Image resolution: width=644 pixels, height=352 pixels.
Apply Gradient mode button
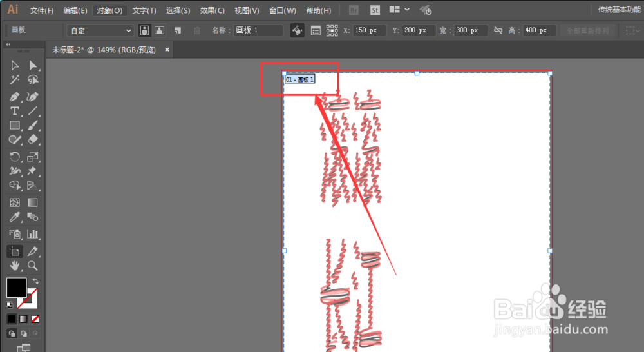pyautogui.click(x=23, y=318)
